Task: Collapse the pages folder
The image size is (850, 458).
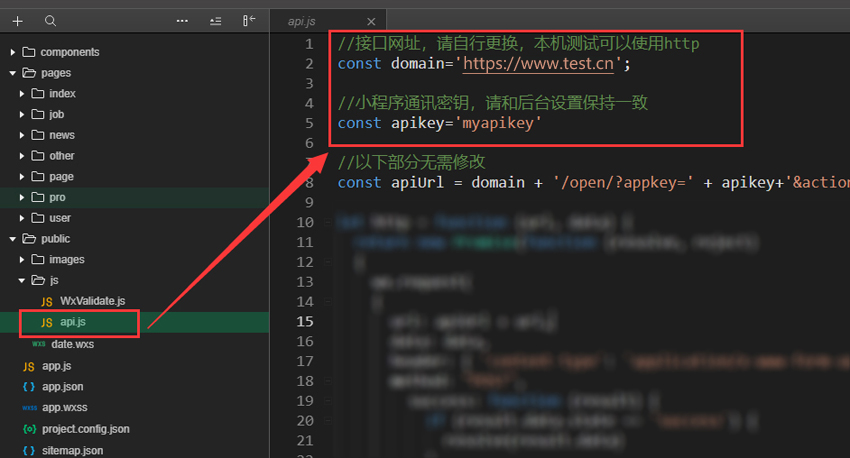Action: 13,73
